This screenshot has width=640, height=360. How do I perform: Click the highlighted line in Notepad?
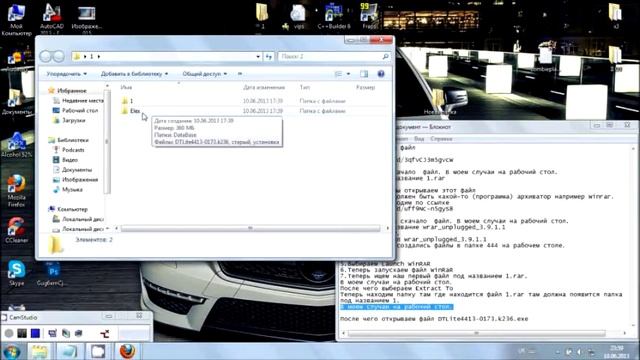[x=396, y=307]
